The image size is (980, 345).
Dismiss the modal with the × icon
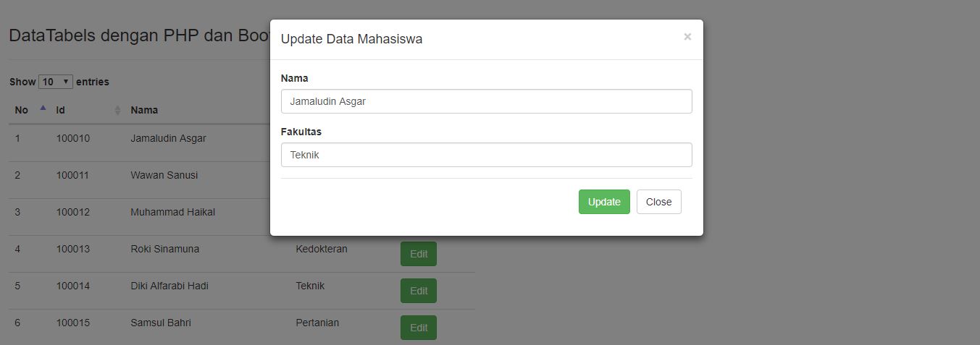pos(687,37)
